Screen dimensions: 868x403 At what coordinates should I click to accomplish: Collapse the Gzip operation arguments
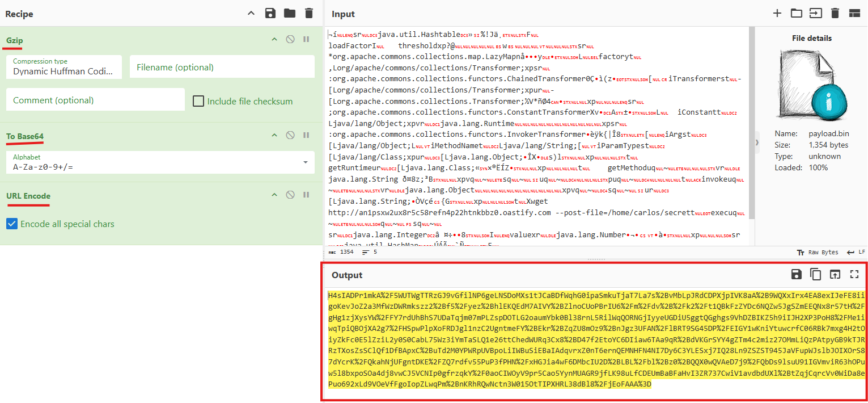(274, 39)
